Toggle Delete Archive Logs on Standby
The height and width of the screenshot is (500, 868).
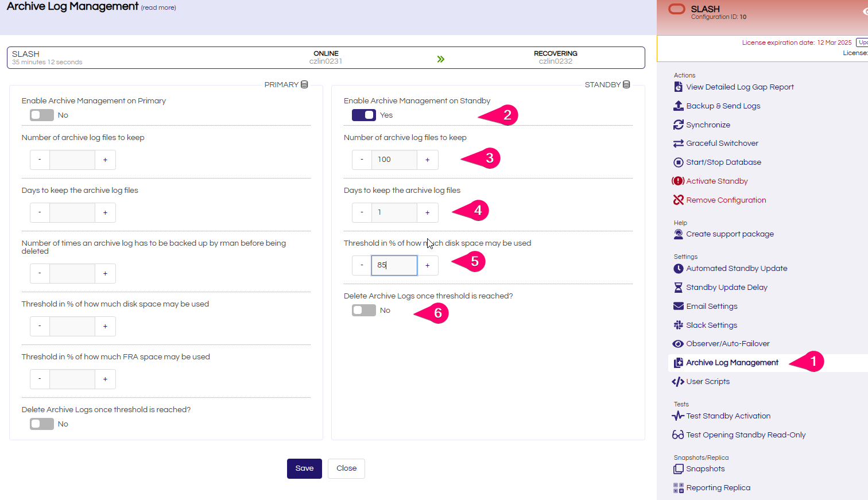pyautogui.click(x=364, y=310)
